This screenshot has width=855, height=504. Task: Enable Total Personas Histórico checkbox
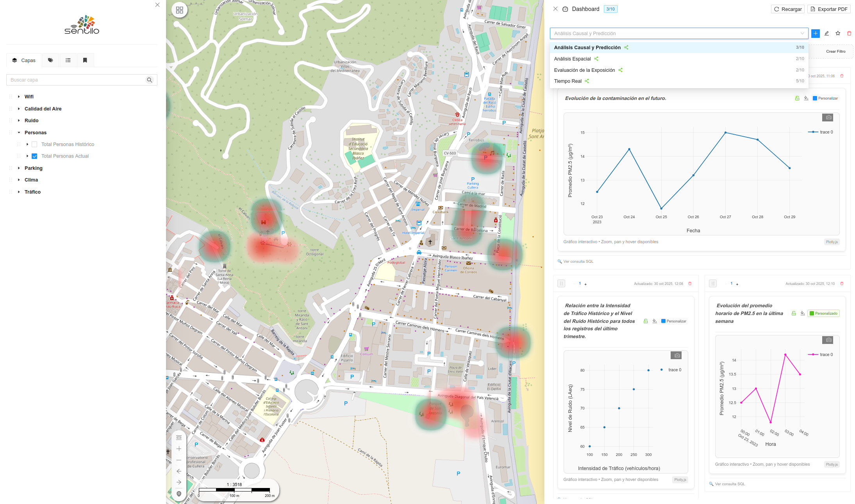pos(34,144)
